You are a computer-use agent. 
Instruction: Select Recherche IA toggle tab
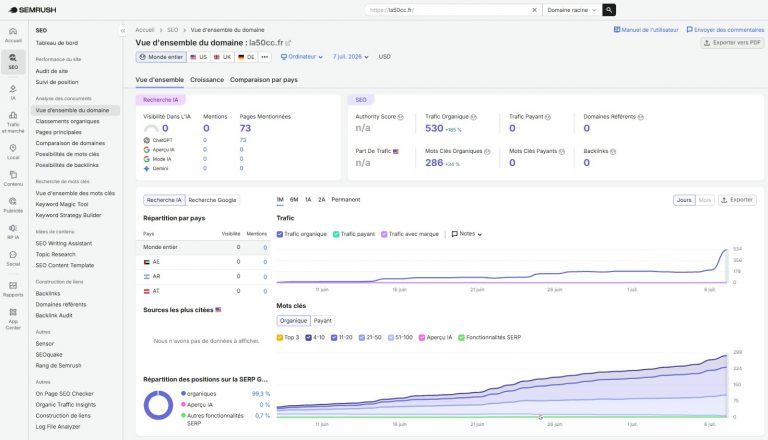(164, 200)
